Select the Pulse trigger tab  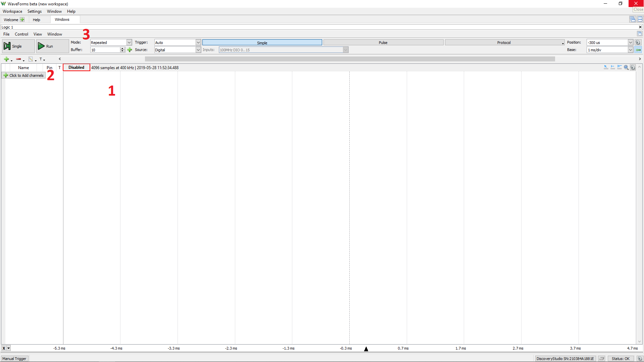[x=383, y=43]
